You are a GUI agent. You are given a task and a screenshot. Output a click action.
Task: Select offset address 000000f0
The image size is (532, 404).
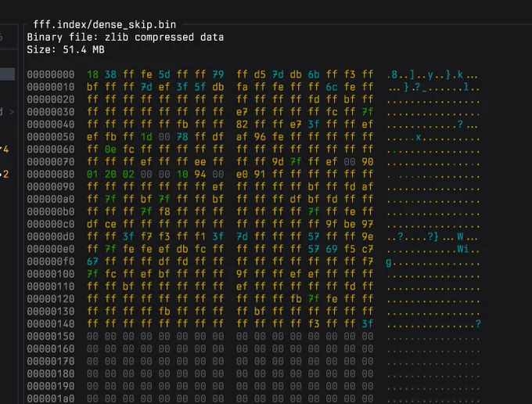pyautogui.click(x=51, y=262)
